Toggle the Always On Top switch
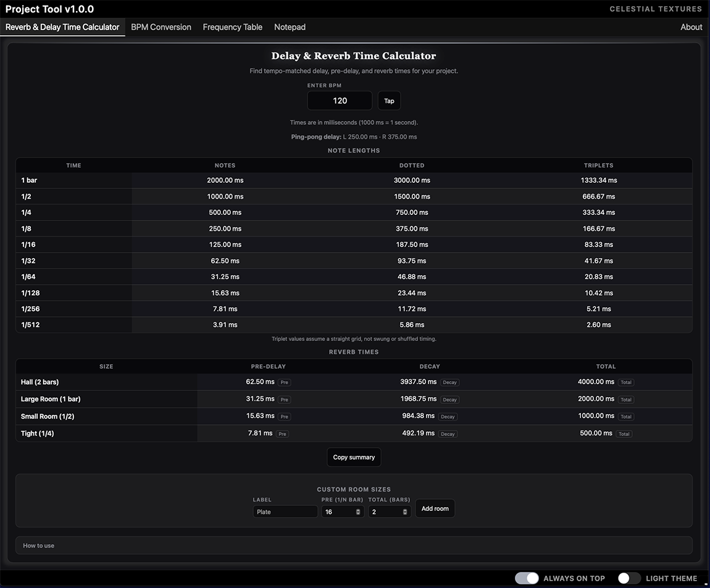710x588 pixels. (527, 578)
